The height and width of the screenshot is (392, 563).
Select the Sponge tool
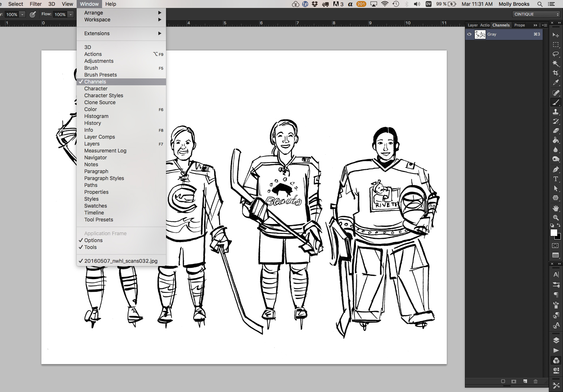pyautogui.click(x=556, y=159)
